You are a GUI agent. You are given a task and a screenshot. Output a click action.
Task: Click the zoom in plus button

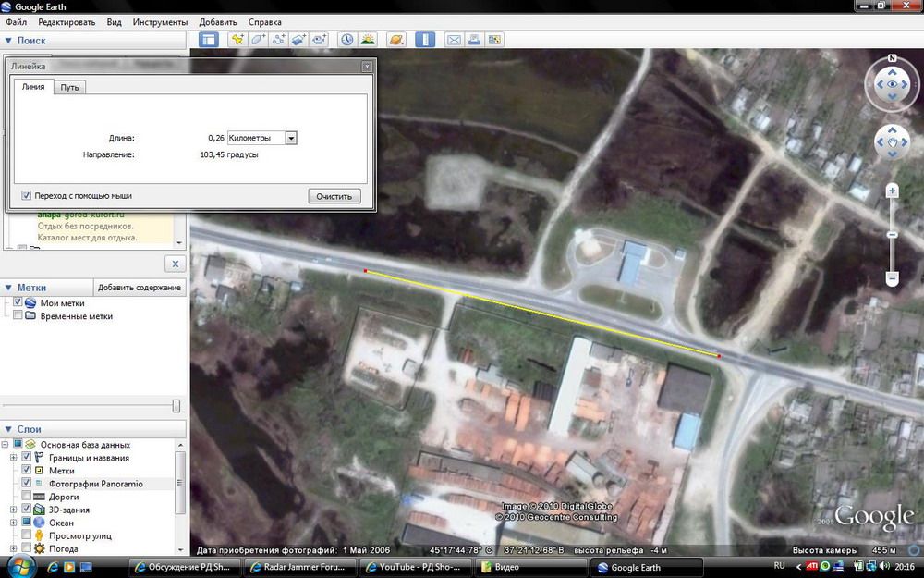(x=893, y=191)
